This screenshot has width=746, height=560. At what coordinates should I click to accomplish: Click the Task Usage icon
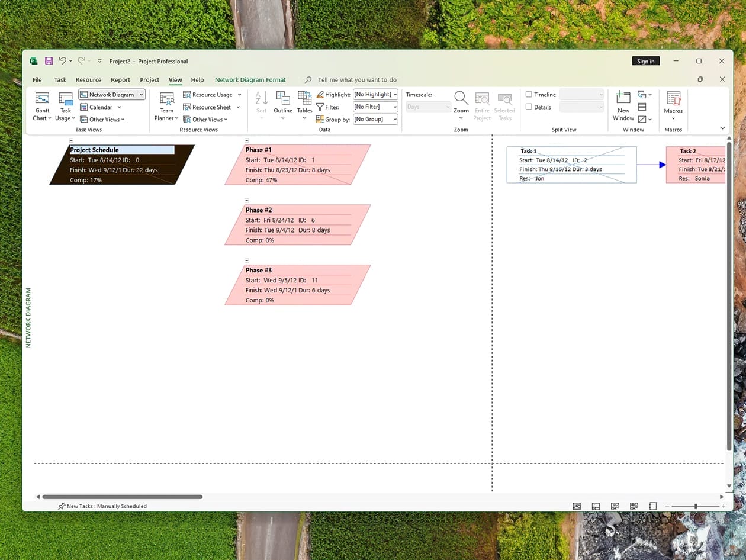pyautogui.click(x=66, y=99)
